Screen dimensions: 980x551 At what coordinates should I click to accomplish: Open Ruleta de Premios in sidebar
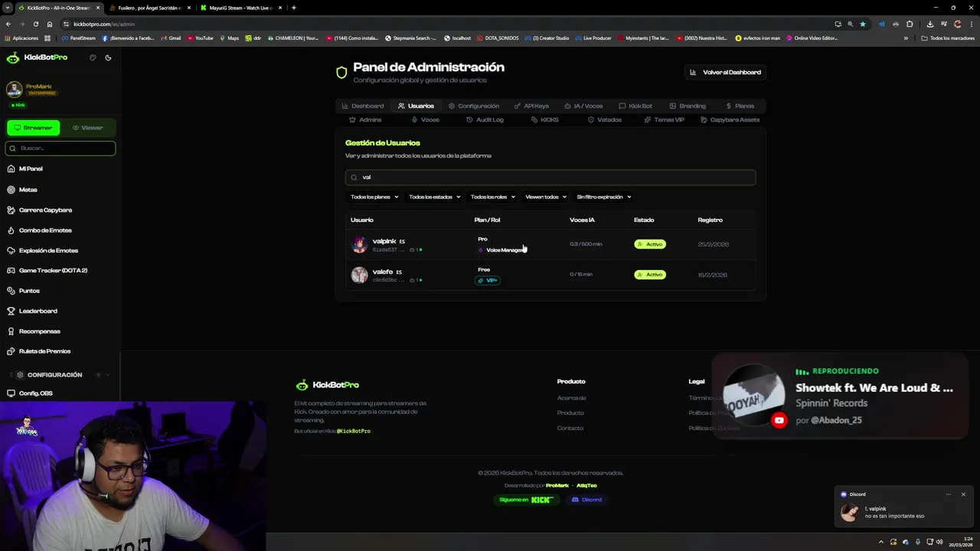click(x=44, y=351)
